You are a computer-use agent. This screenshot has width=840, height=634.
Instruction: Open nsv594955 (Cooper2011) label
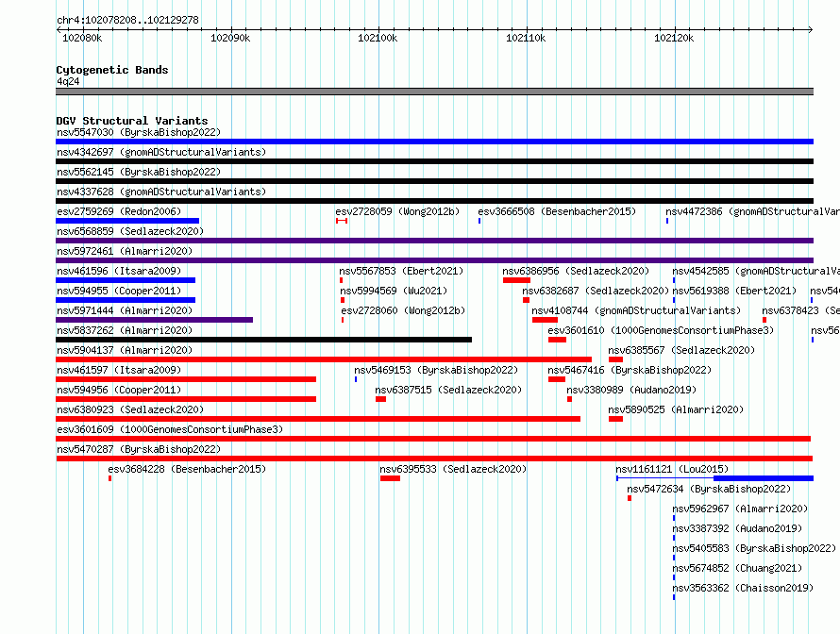(119, 291)
